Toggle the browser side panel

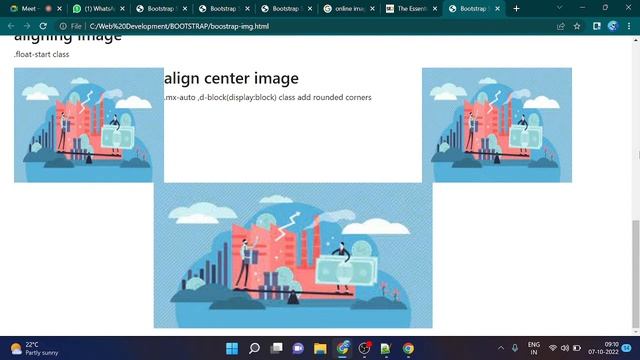click(x=597, y=26)
